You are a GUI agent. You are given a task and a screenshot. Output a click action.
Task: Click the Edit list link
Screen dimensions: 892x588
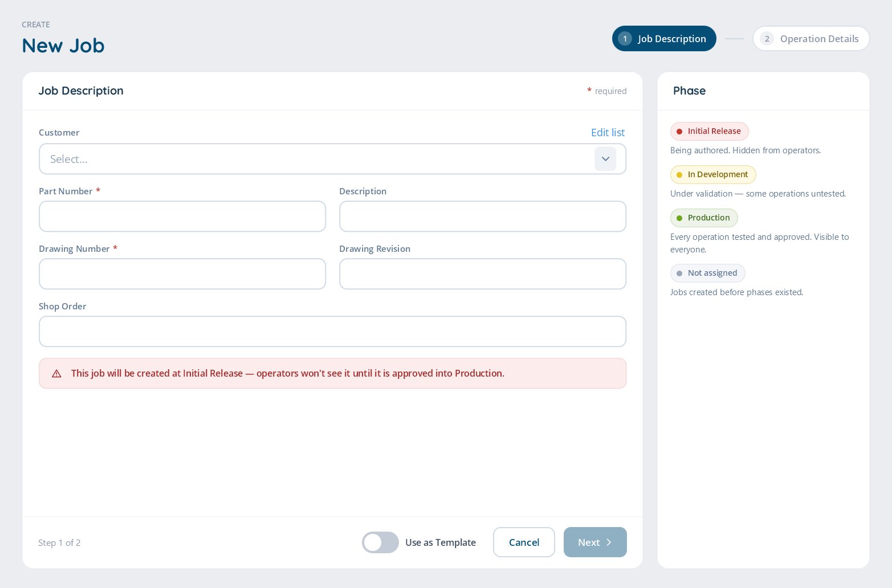click(608, 133)
